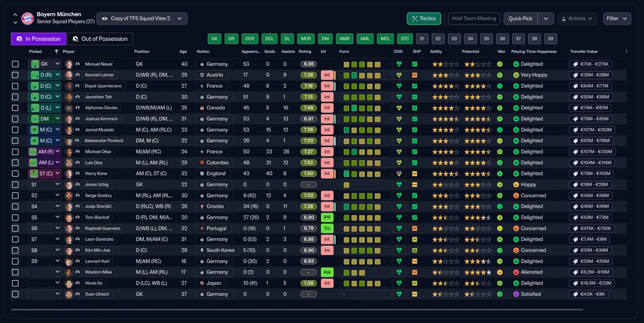Tick the checkbox for Michael Olise
The width and height of the screenshot is (644, 323).
coord(15,152)
